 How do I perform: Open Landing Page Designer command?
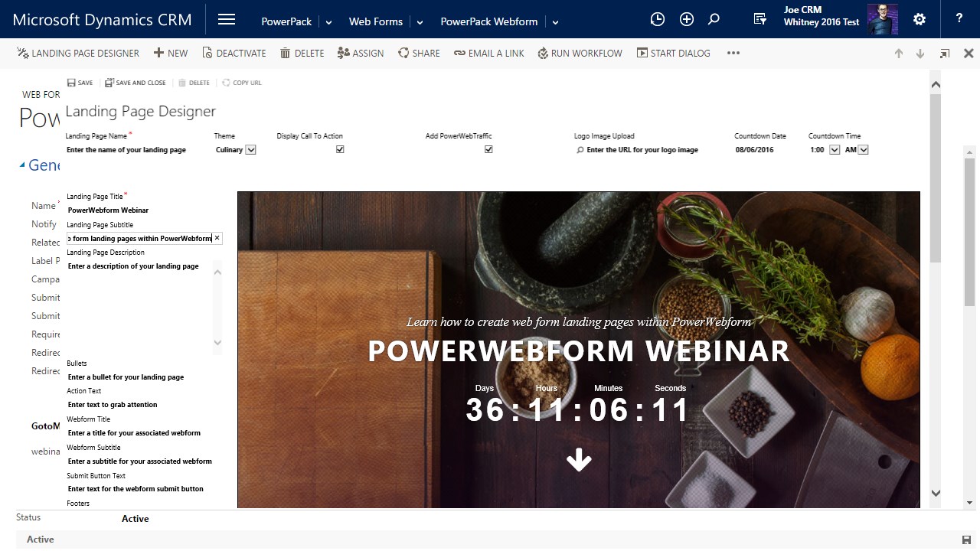(78, 53)
